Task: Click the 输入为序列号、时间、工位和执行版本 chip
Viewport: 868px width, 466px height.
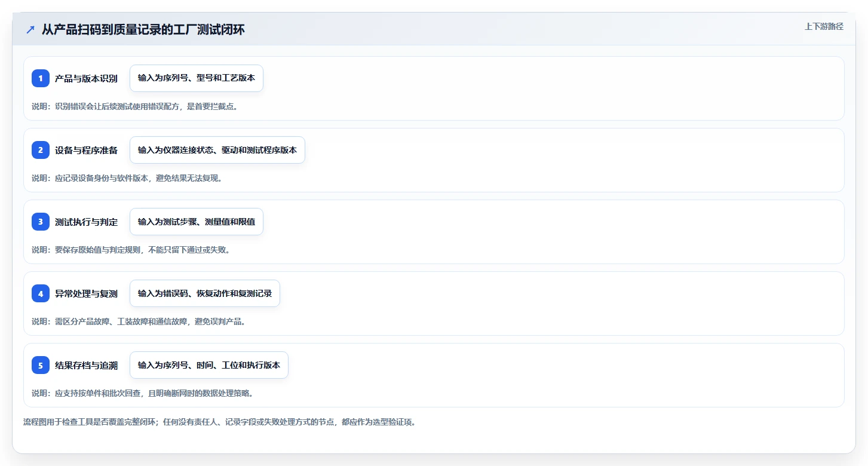Action: point(209,365)
